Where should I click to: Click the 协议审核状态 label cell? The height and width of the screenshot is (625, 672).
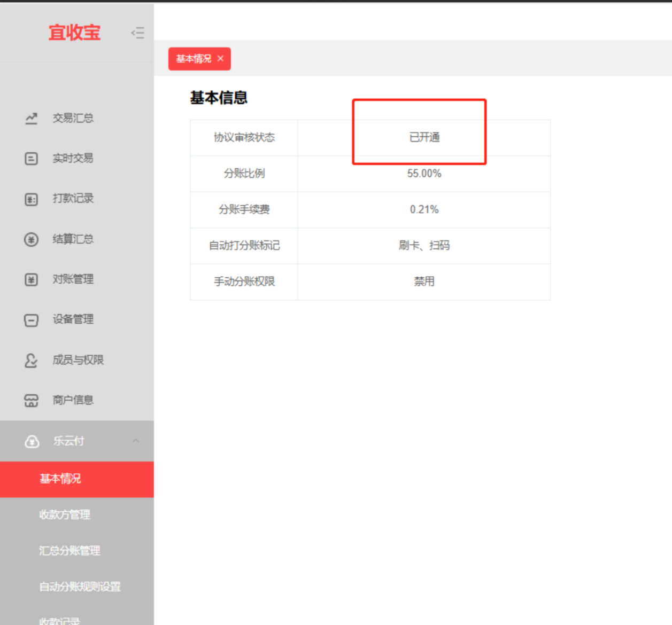(x=244, y=138)
